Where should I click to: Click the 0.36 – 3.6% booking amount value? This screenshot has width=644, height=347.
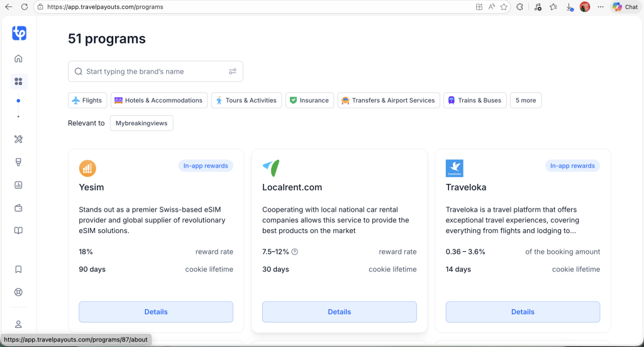tap(465, 252)
